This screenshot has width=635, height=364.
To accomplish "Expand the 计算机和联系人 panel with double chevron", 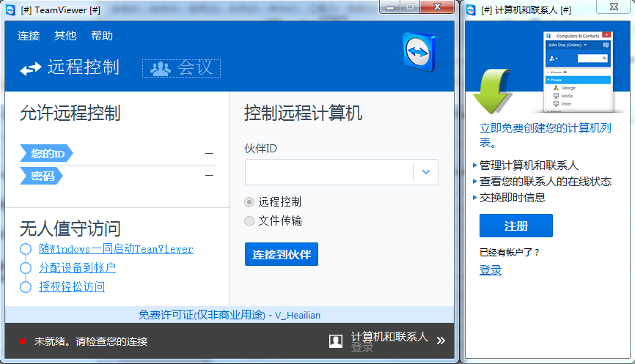I will [x=441, y=341].
